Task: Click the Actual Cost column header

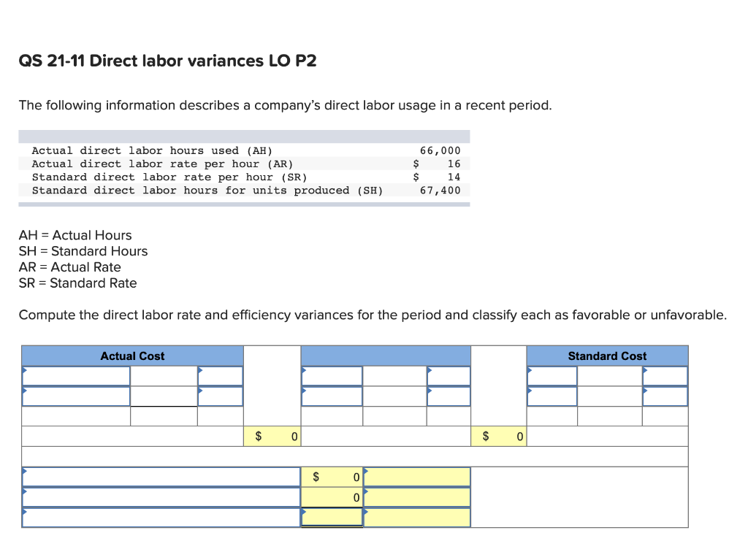Action: 133,356
